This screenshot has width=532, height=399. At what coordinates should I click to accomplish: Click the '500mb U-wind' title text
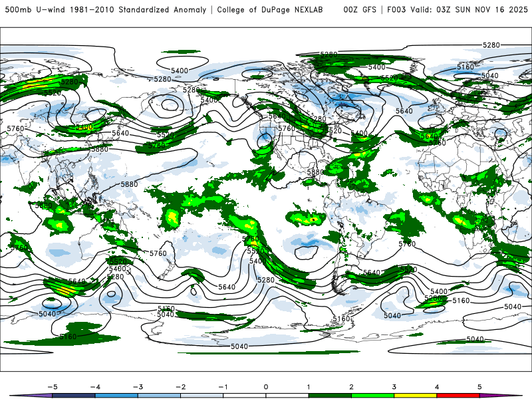[36, 9]
